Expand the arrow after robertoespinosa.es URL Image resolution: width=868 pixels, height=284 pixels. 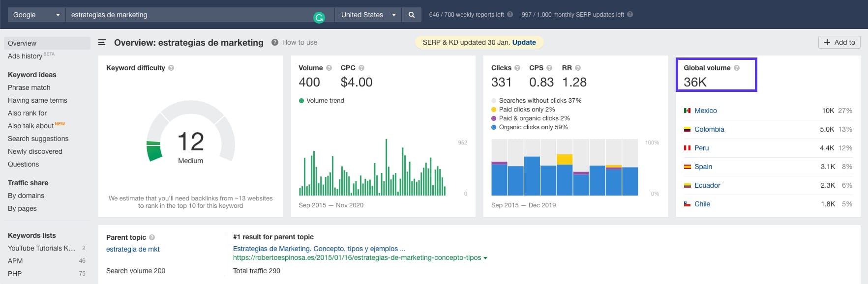485,258
